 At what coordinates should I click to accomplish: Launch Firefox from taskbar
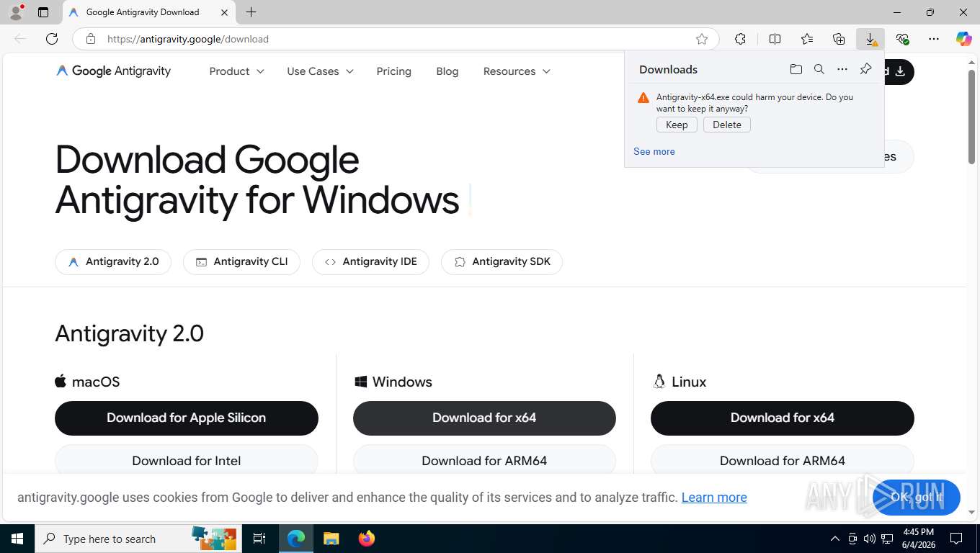pos(367,539)
